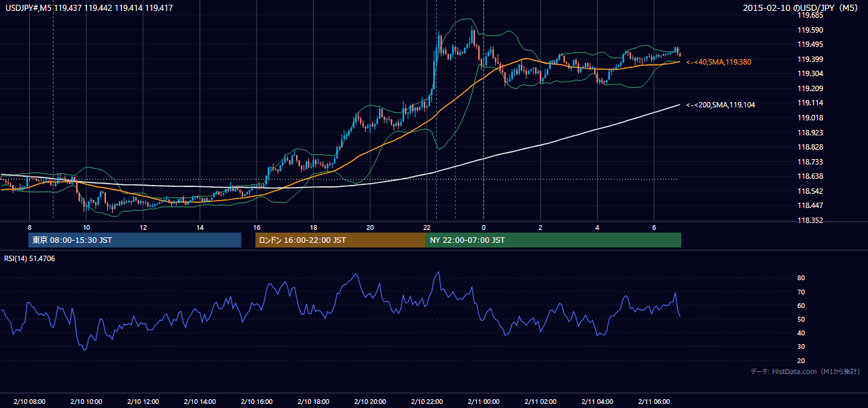
Task: Click price level 119.209 on axis
Action: pos(810,88)
